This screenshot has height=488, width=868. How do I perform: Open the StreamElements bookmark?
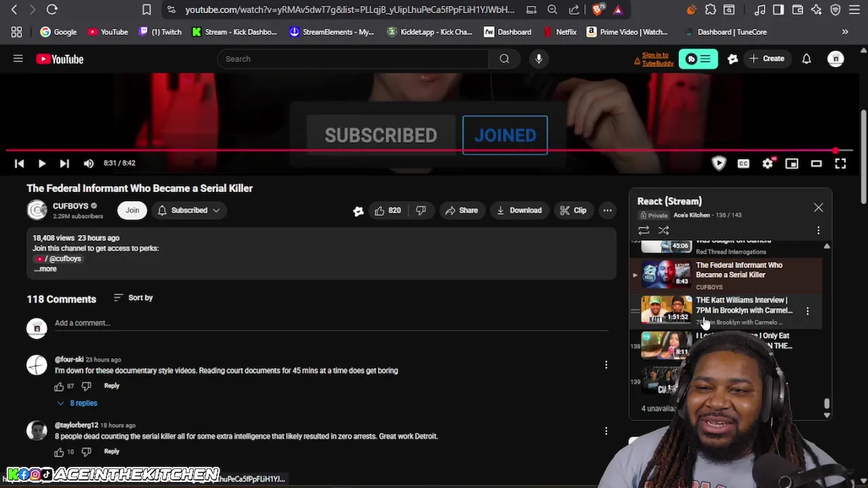click(x=332, y=32)
